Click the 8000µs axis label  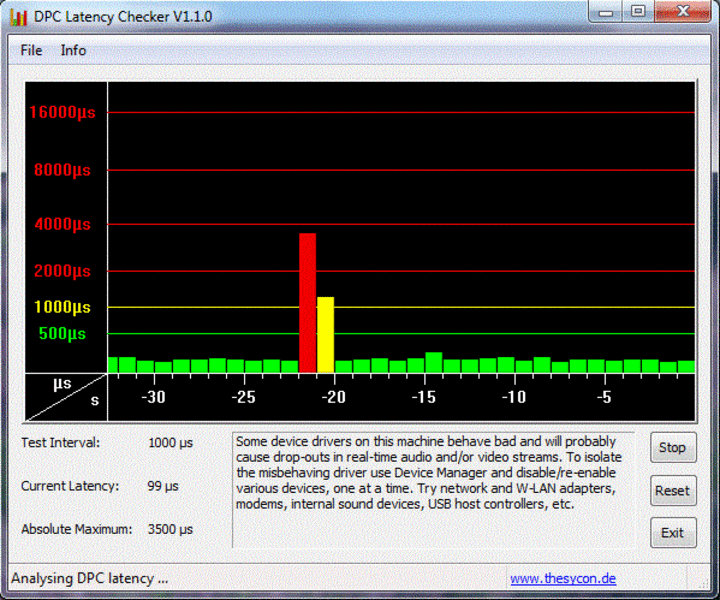click(x=62, y=170)
